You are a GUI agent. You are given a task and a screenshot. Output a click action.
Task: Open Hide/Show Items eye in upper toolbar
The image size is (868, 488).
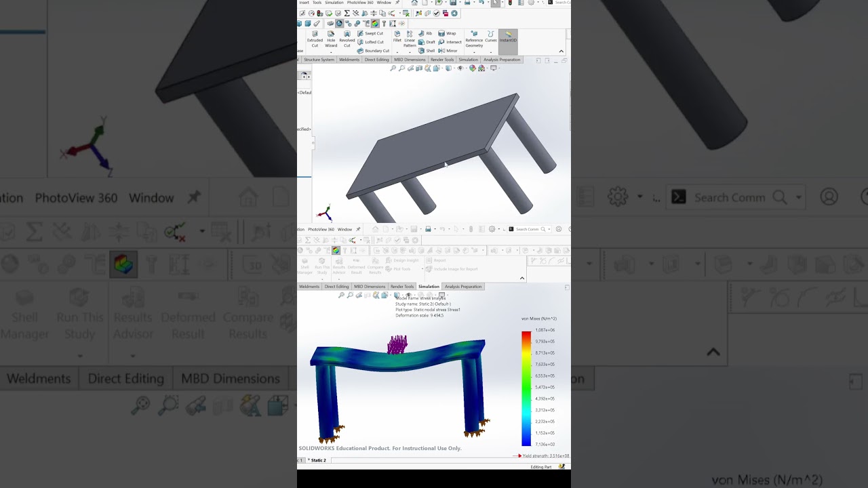[x=460, y=68]
